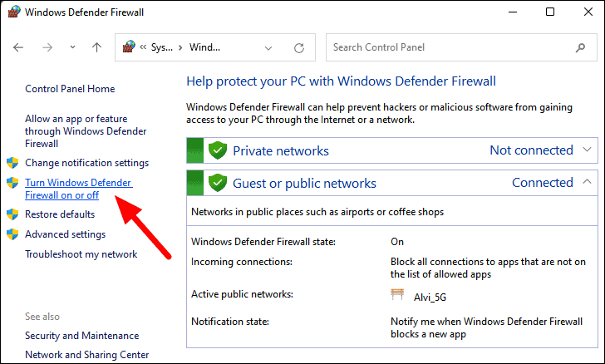This screenshot has width=605, height=364.
Task: Click the Notification state label
Action: coord(230,322)
